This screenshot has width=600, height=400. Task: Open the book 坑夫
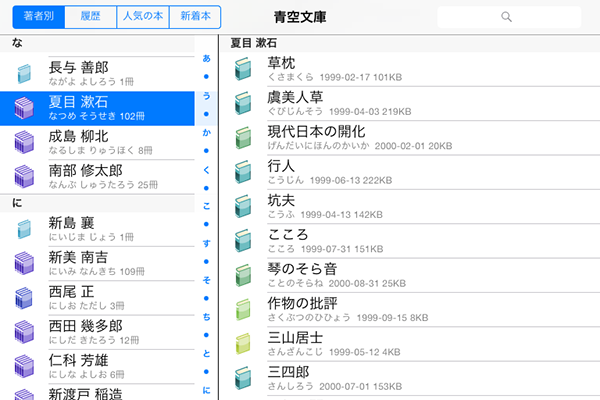click(410, 207)
